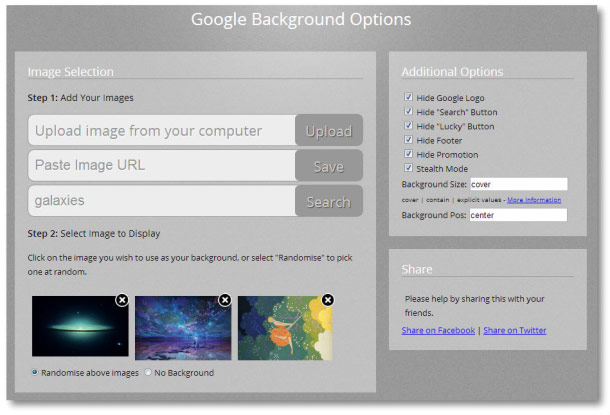Screen dimensions: 610x415
Task: Open the More Information link
Action: click(x=533, y=200)
